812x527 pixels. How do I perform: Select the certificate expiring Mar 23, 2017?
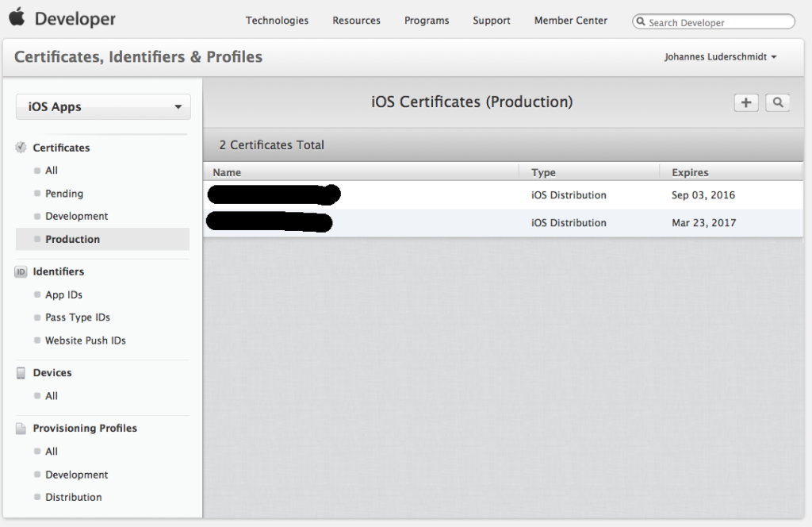[x=503, y=223]
